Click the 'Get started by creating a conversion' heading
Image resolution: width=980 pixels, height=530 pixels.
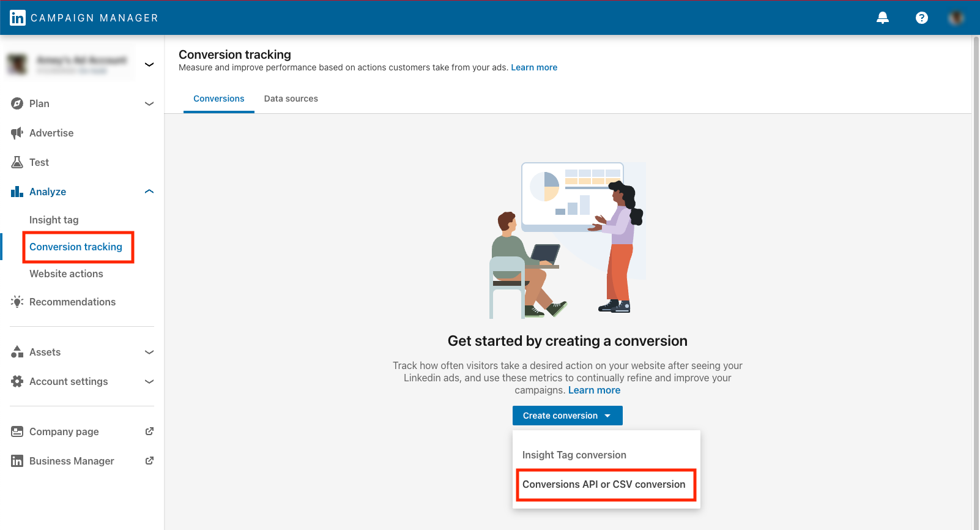click(x=568, y=341)
